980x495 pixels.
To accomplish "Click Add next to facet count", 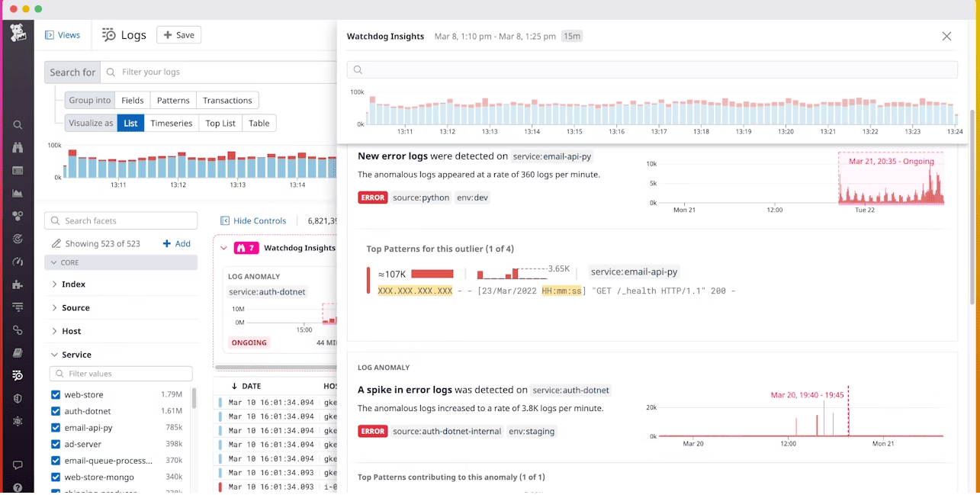I will tap(176, 244).
